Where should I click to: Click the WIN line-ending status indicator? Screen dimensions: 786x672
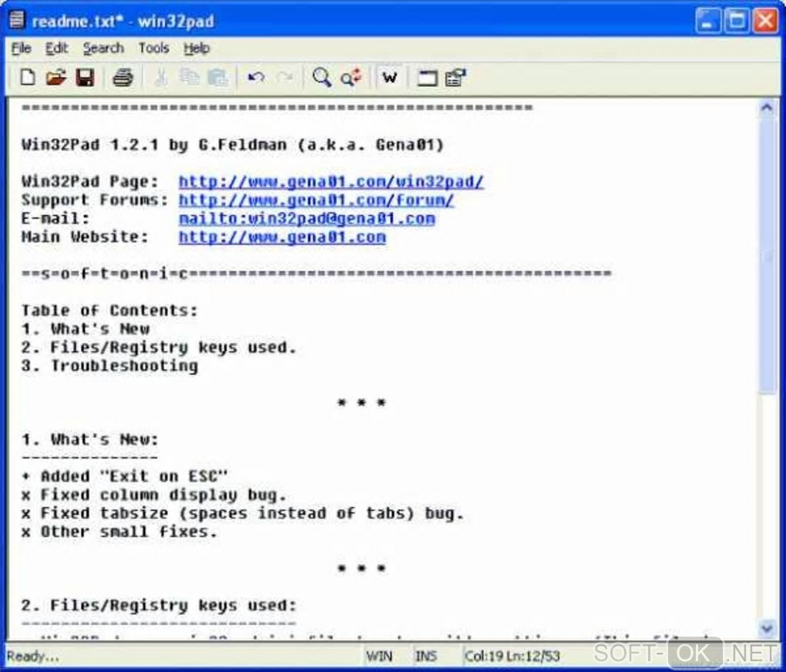(379, 656)
